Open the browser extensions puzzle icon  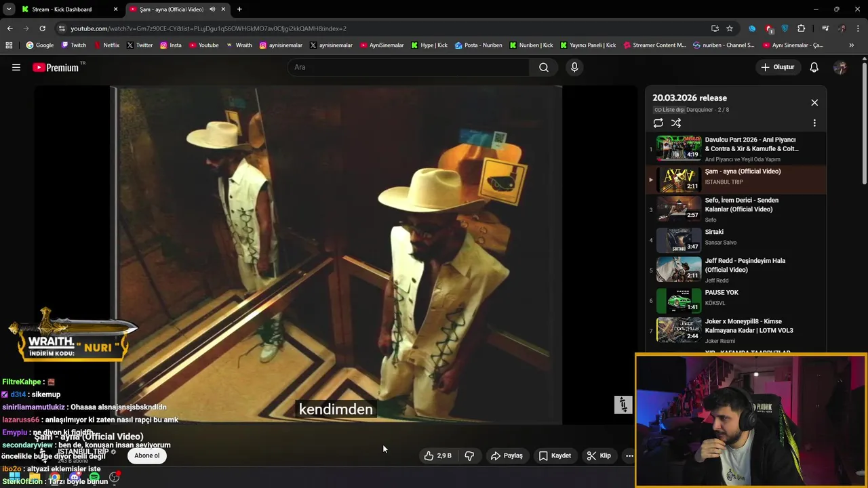[802, 28]
